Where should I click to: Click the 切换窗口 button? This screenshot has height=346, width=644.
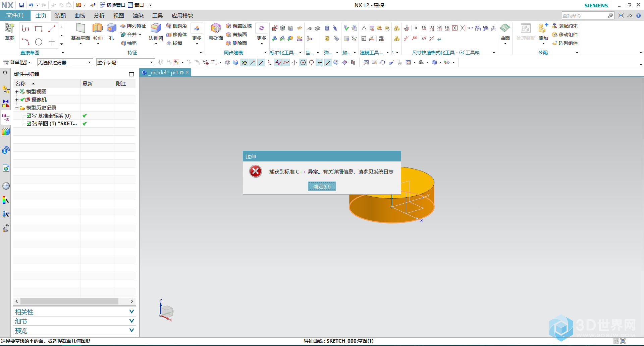click(113, 5)
